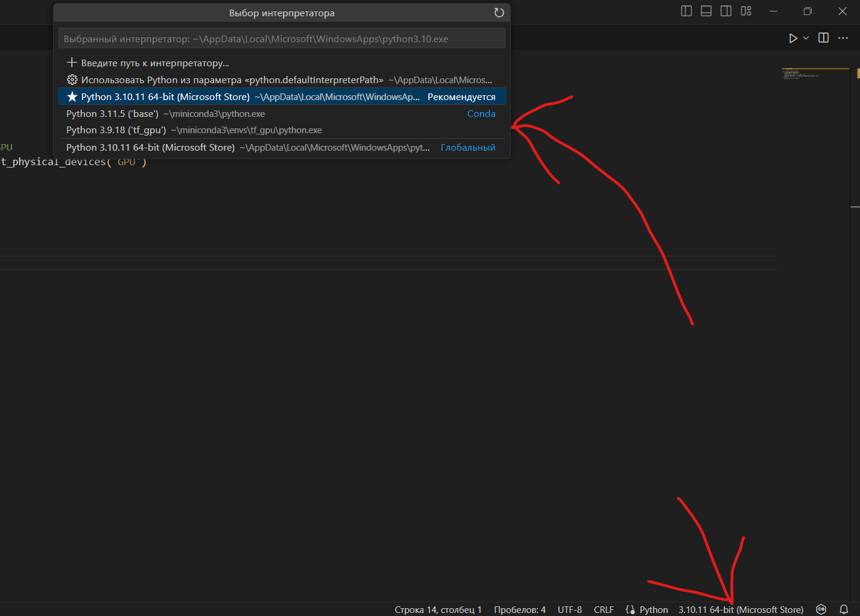The width and height of the screenshot is (860, 616).
Task: Run the Python file
Action: coord(793,38)
